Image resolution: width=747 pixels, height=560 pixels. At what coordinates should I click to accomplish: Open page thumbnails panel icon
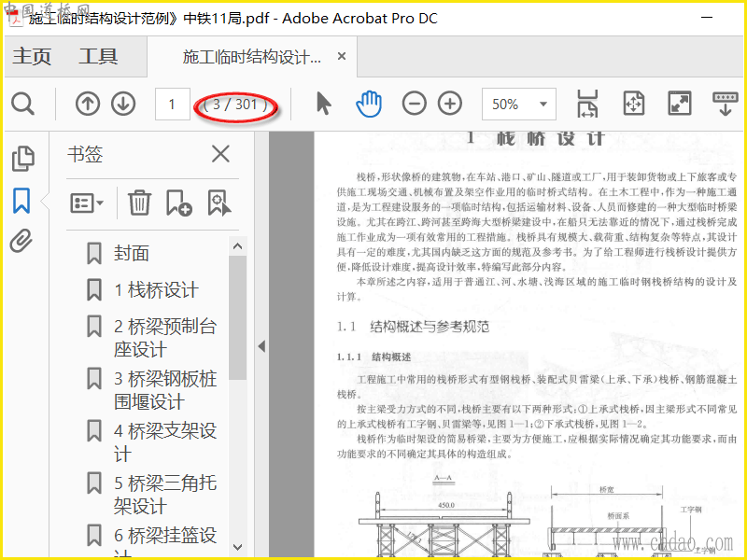[x=22, y=158]
